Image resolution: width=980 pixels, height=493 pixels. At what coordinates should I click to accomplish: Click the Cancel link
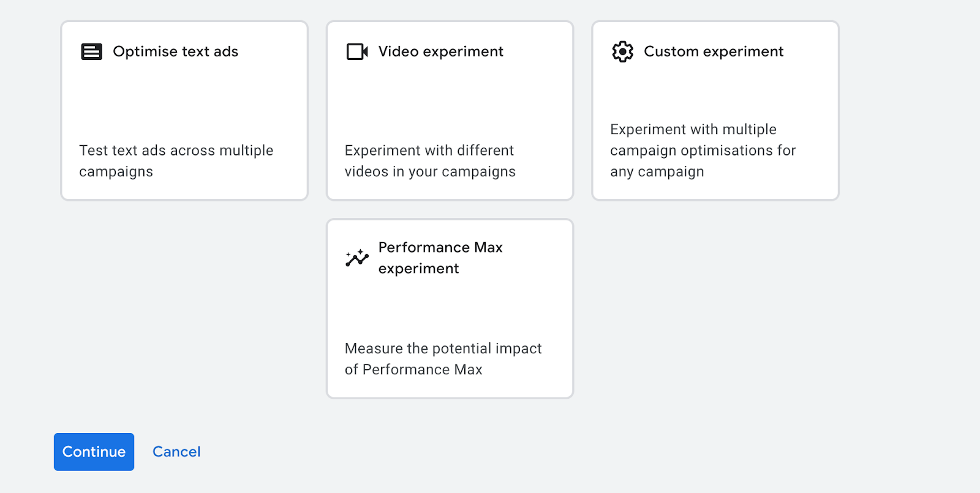[x=176, y=452]
